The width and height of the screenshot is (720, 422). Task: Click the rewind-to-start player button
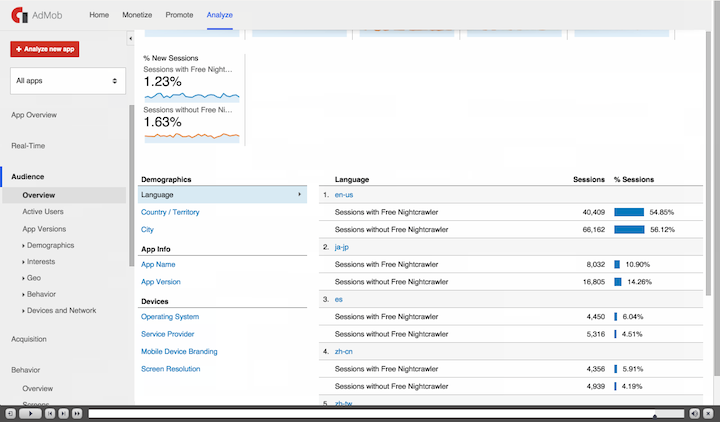click(x=50, y=414)
